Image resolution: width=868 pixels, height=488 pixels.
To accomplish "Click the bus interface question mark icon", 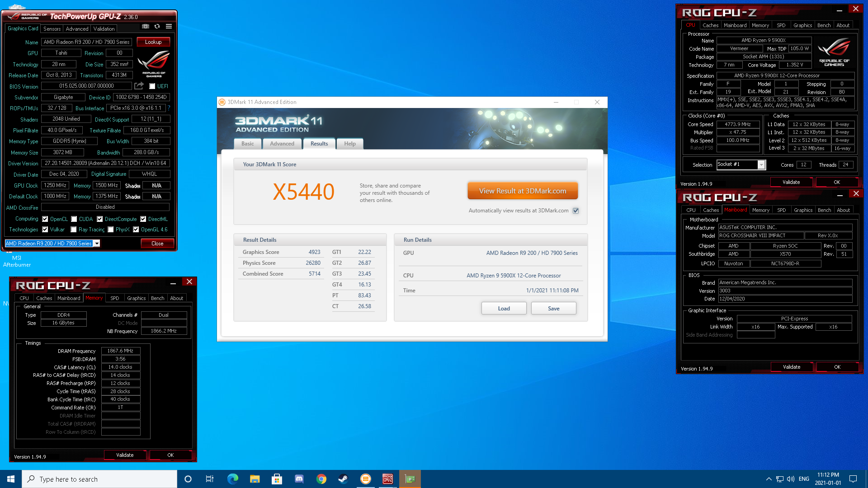I will 169,108.
